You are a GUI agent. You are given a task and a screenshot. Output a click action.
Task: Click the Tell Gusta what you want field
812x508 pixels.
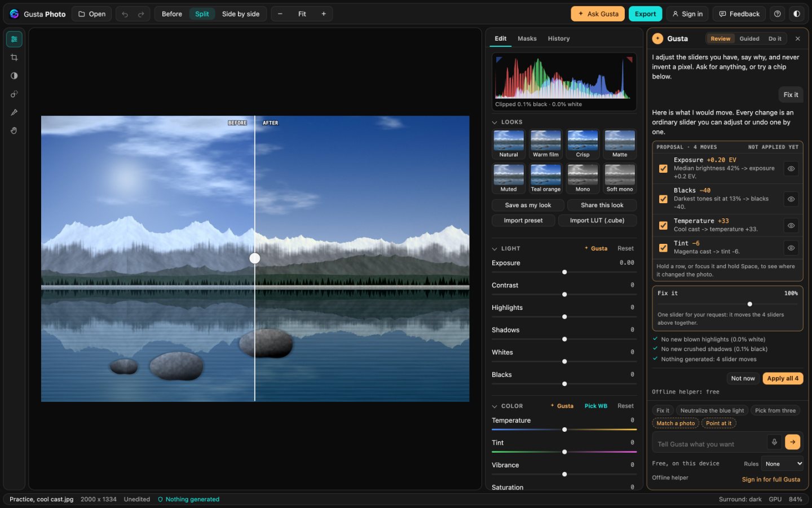[710, 444]
